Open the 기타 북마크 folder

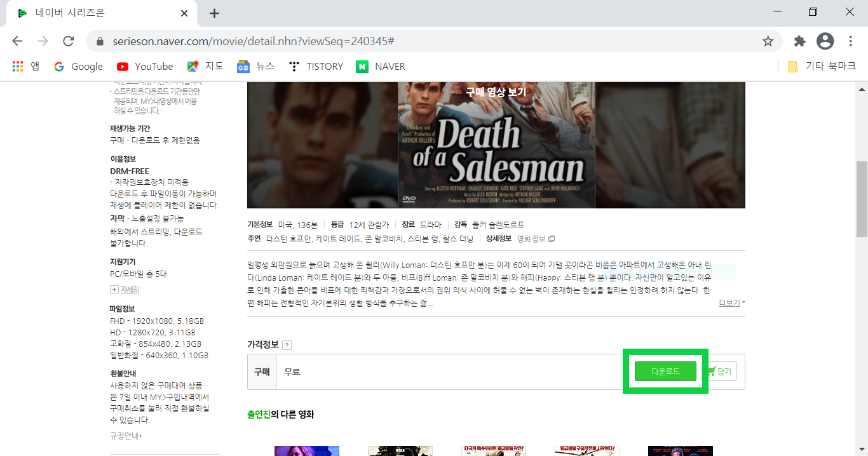(822, 67)
